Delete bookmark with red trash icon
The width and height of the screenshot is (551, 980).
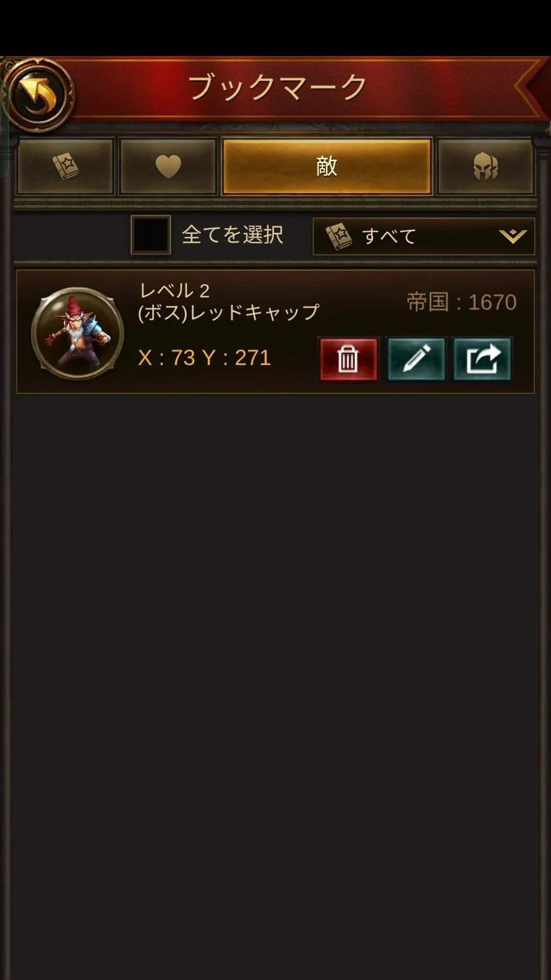[x=348, y=359]
